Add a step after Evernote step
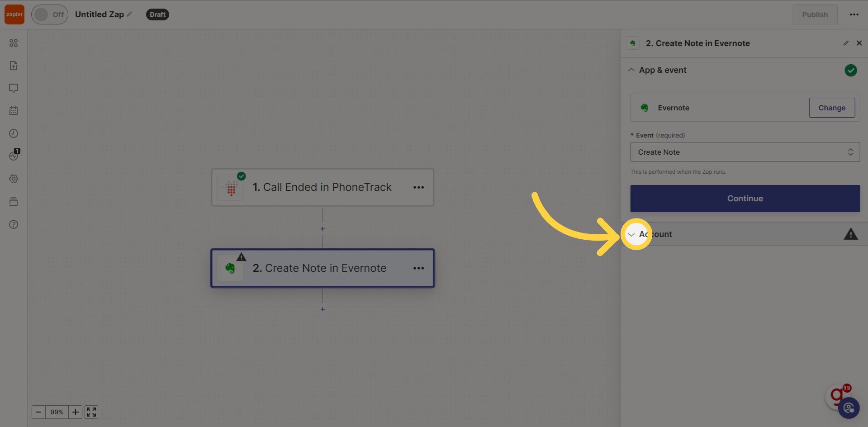The width and height of the screenshot is (868, 427). [x=323, y=309]
